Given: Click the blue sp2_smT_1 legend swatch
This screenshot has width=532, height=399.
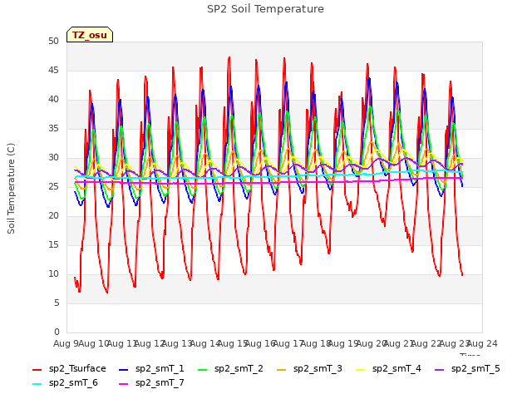Looking at the screenshot, I should click(124, 369).
